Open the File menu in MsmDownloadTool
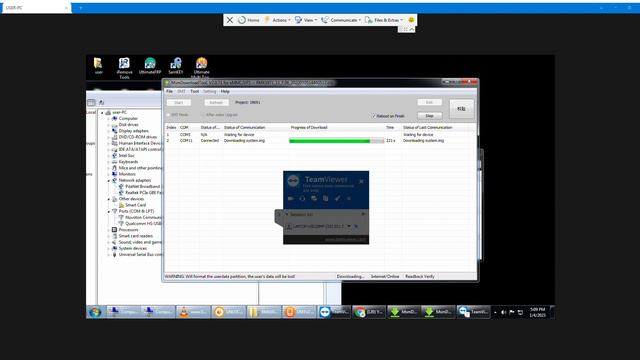 pos(169,91)
